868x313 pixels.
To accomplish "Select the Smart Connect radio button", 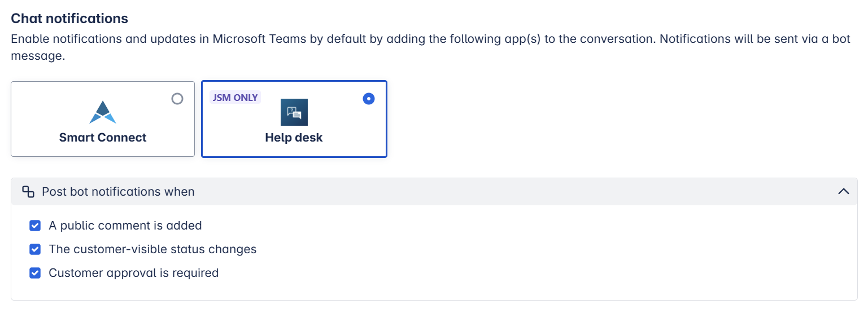I will point(177,99).
